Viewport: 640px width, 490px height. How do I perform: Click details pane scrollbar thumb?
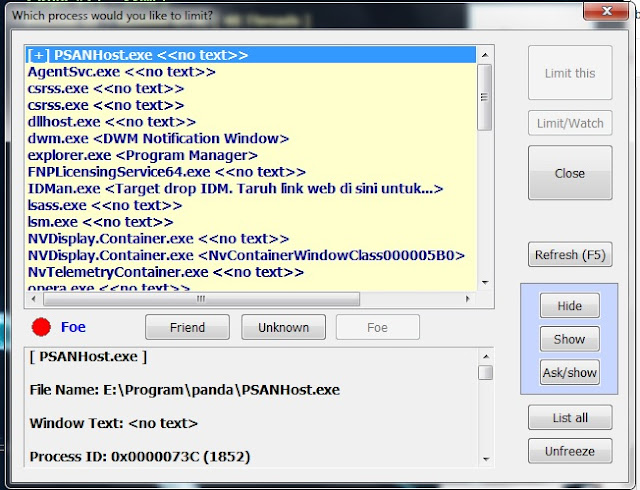(485, 372)
